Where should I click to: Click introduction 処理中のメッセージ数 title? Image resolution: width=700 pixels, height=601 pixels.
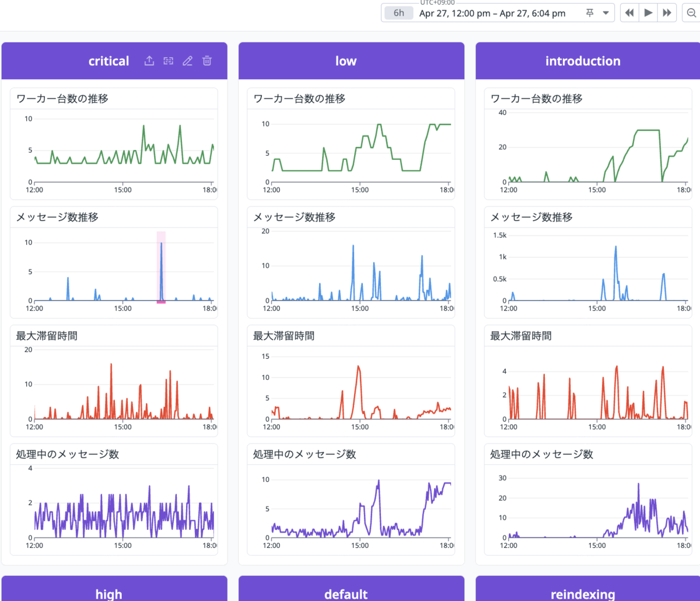pos(541,454)
